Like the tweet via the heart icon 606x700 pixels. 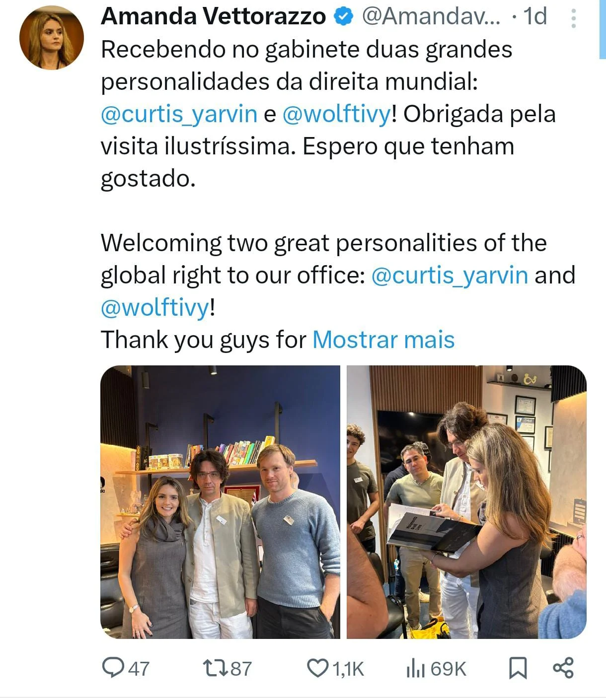pos(318,668)
